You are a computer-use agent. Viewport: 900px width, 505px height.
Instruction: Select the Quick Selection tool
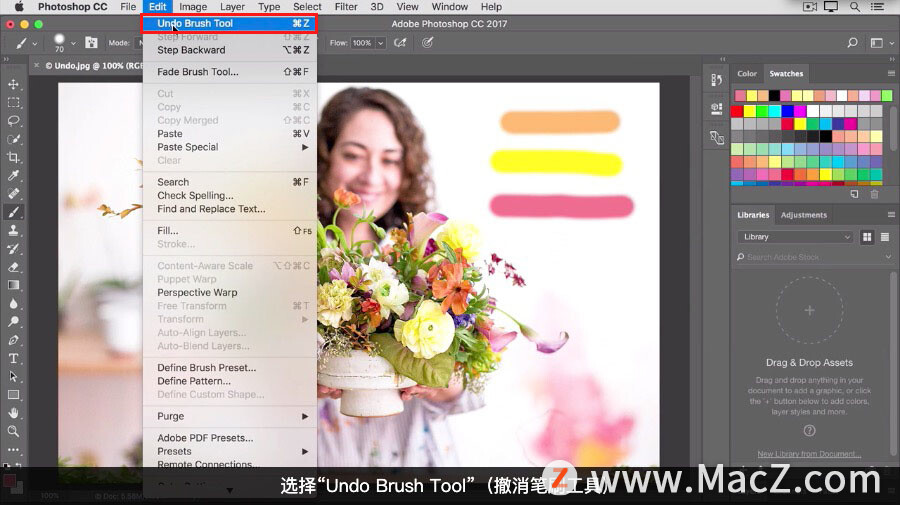click(13, 139)
